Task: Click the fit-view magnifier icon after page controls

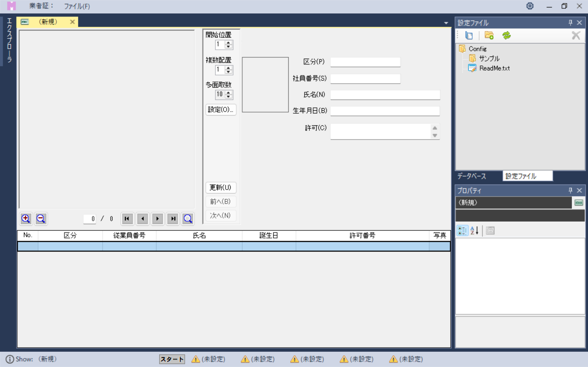Action: 188,219
